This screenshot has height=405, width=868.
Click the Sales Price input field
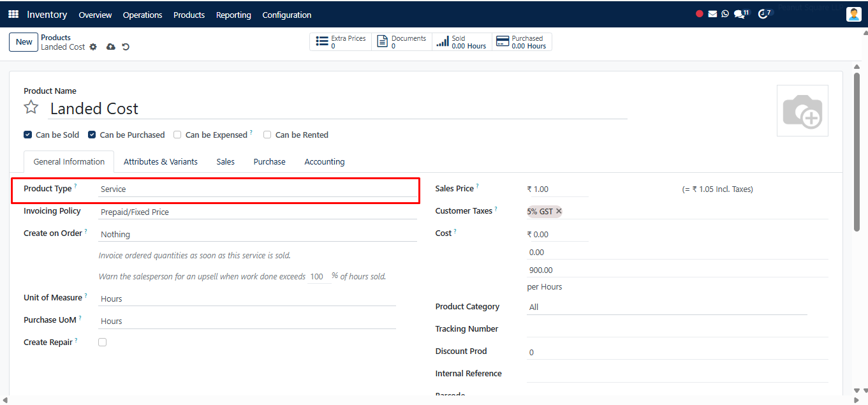(557, 189)
